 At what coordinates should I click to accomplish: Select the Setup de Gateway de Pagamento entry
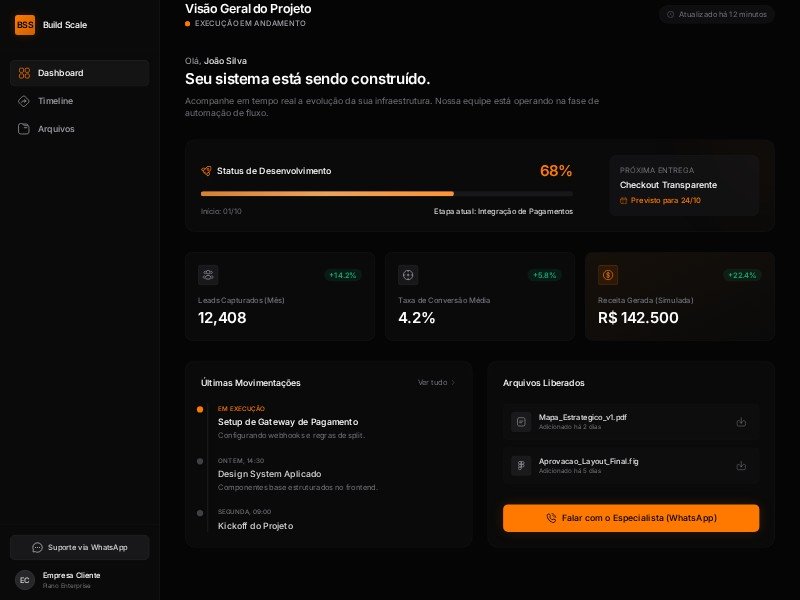pyautogui.click(x=288, y=422)
